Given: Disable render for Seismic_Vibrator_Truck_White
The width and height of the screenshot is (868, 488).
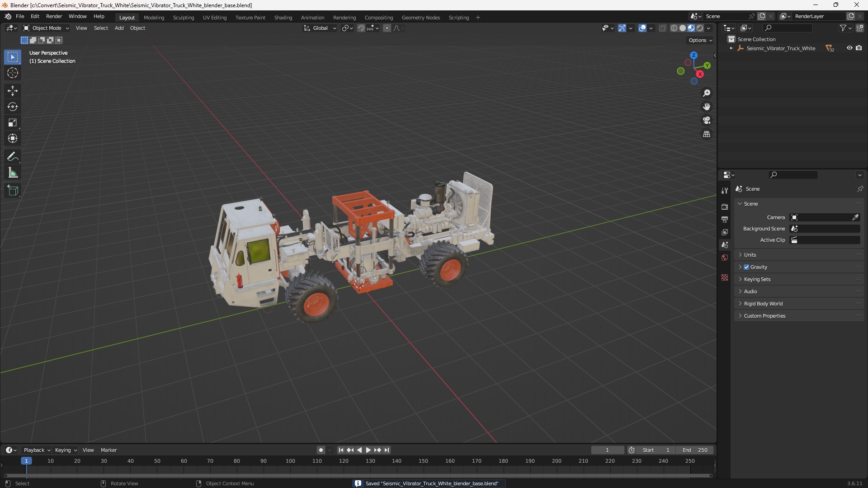Looking at the screenshot, I should tap(859, 48).
